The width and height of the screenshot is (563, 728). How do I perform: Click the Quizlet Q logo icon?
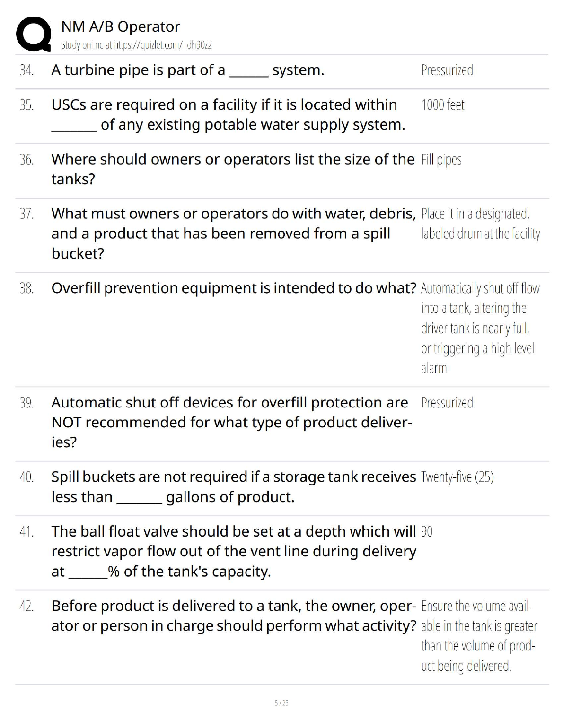pos(34,34)
